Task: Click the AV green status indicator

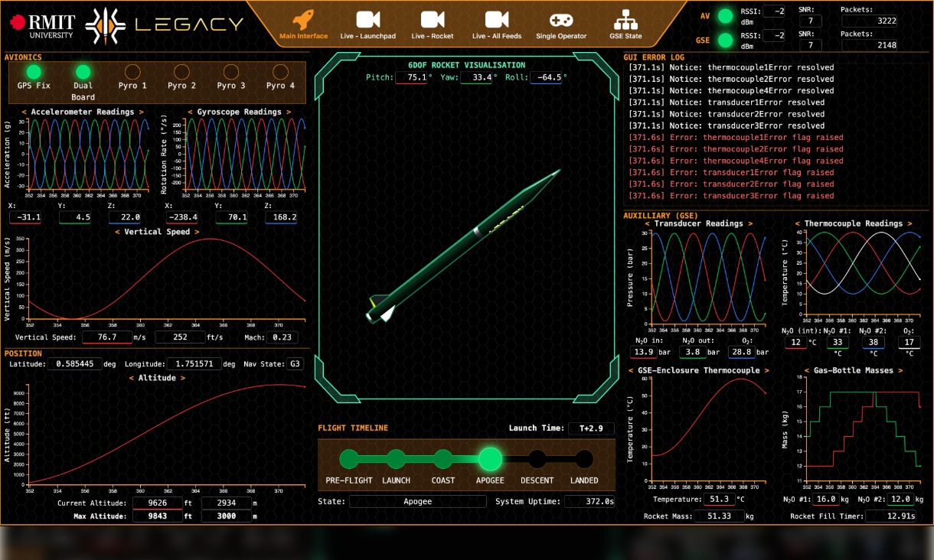Action: tap(724, 16)
